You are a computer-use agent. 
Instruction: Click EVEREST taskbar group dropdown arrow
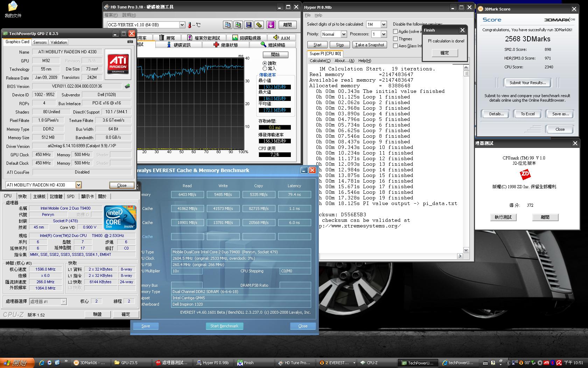pyautogui.click(x=354, y=363)
